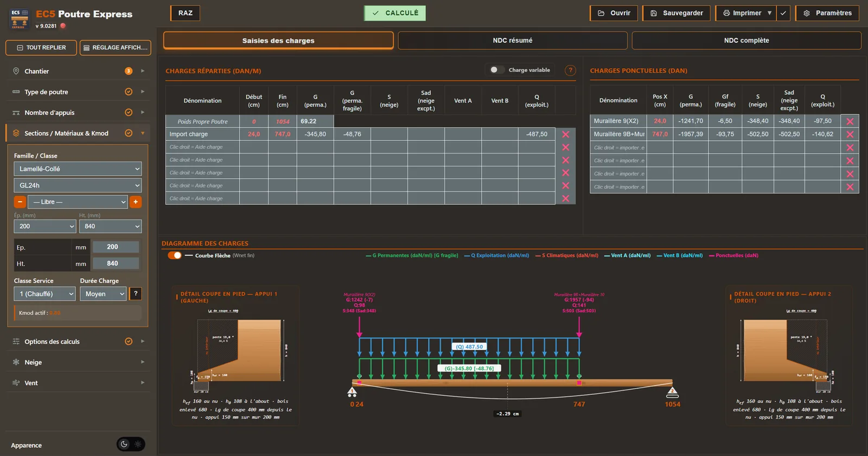The height and width of the screenshot is (456, 868).
Task: Click the Ouvrir button
Action: pos(614,13)
